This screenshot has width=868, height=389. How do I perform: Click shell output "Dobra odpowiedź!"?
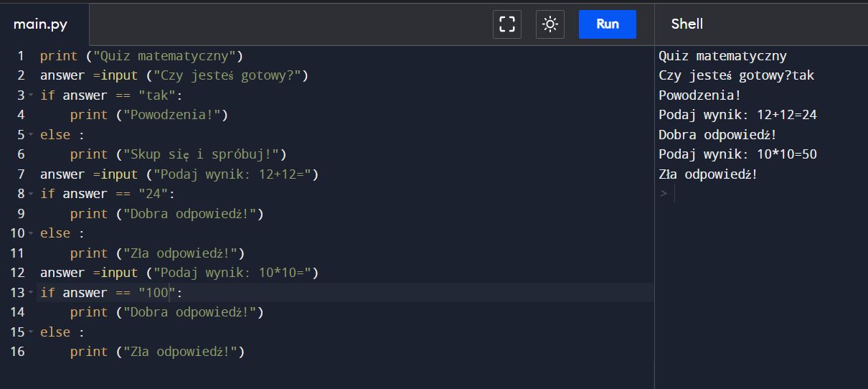coord(717,135)
